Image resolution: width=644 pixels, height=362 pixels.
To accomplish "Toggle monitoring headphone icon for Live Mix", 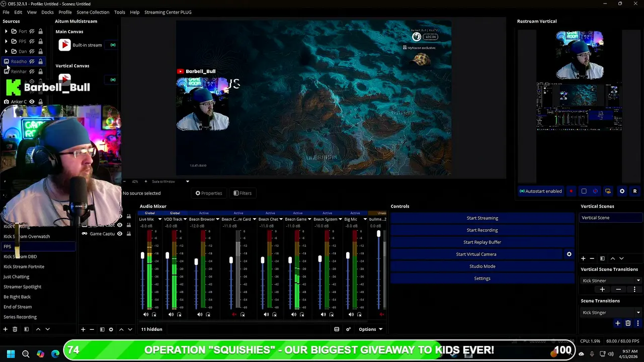I will [154, 315].
